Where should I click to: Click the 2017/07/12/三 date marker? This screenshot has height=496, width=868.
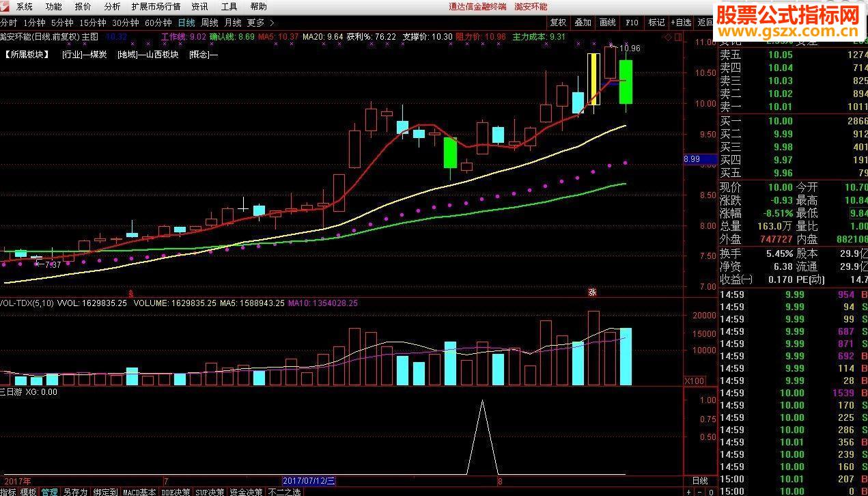(x=309, y=481)
